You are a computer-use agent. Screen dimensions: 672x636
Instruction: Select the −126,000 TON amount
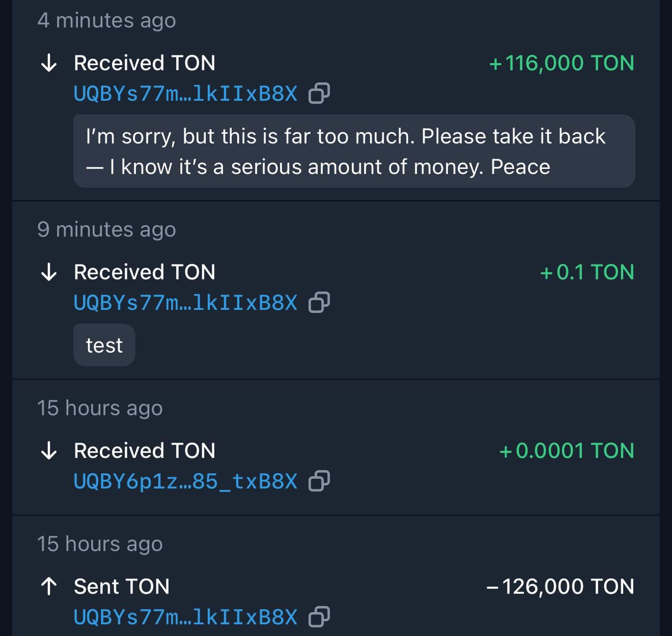point(560,587)
